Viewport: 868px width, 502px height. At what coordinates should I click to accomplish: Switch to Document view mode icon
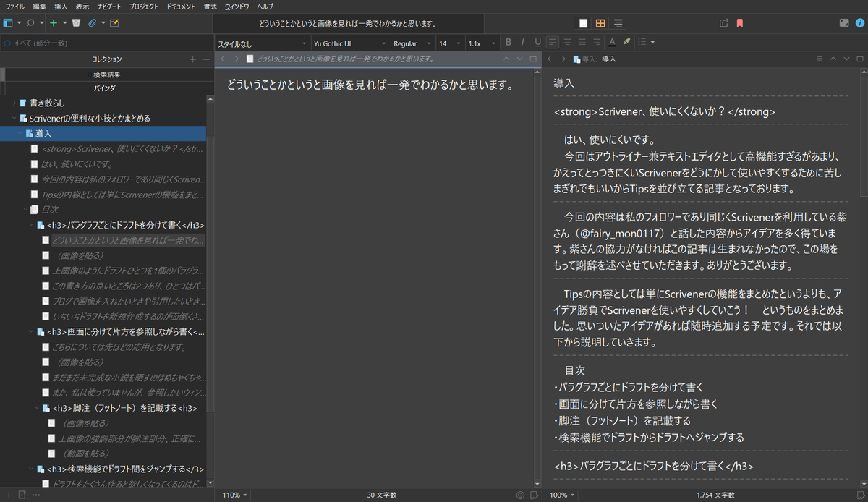pyautogui.click(x=583, y=23)
